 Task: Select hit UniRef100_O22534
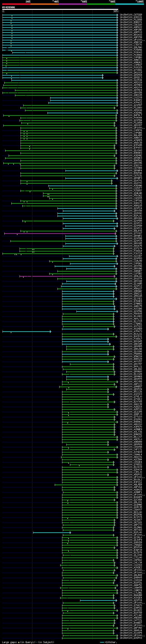click(131, 80)
